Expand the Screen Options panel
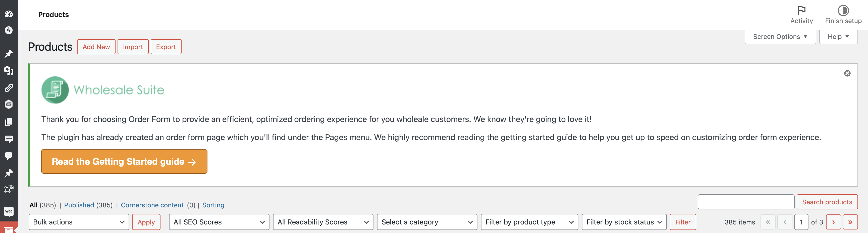 click(780, 37)
